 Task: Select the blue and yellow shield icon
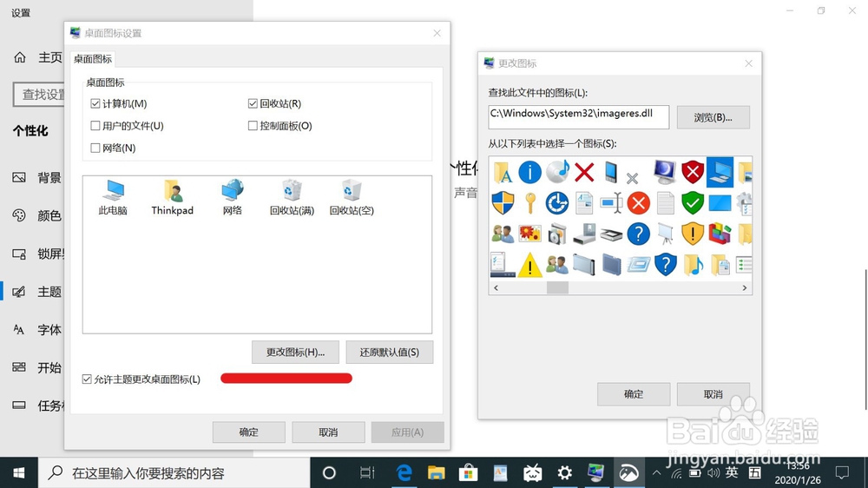click(503, 202)
